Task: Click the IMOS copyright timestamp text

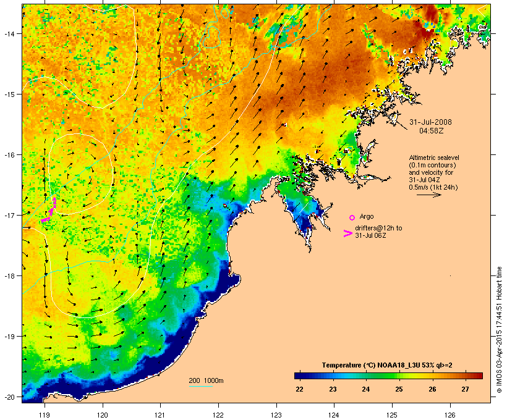Action: click(499, 330)
